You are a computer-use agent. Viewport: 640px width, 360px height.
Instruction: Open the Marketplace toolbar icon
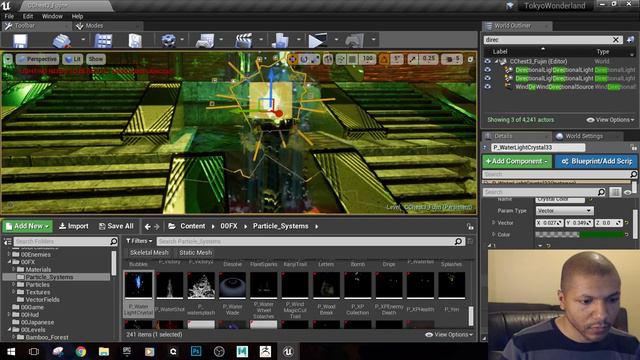click(x=135, y=40)
